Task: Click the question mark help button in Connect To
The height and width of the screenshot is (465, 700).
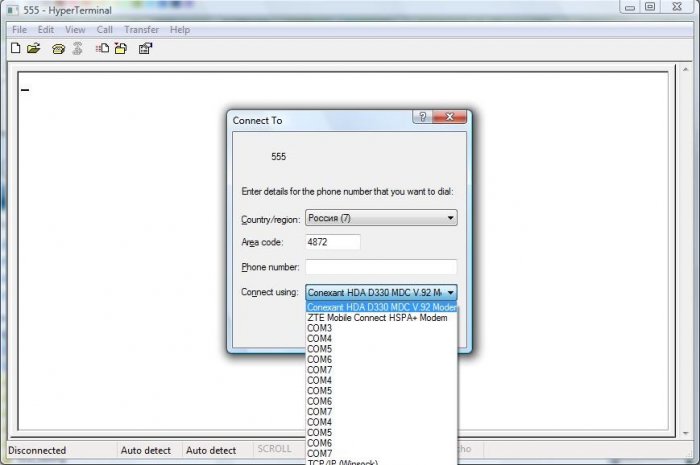Action: [423, 118]
